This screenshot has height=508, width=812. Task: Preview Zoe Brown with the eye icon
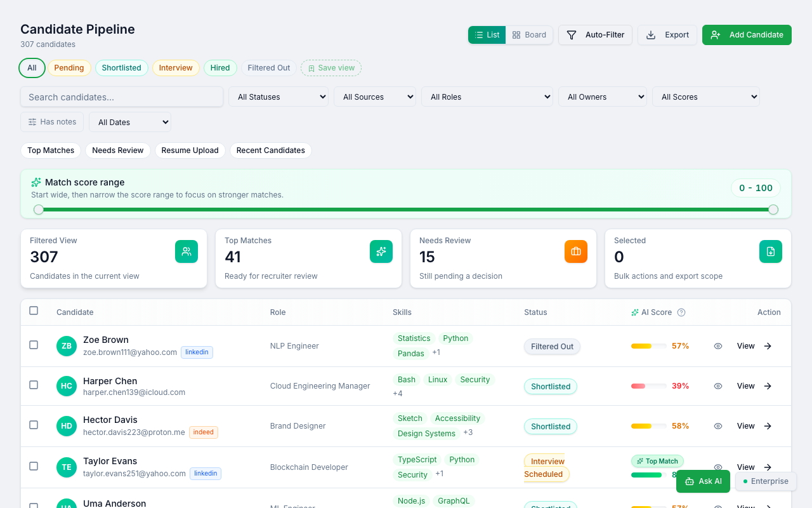[x=718, y=346]
